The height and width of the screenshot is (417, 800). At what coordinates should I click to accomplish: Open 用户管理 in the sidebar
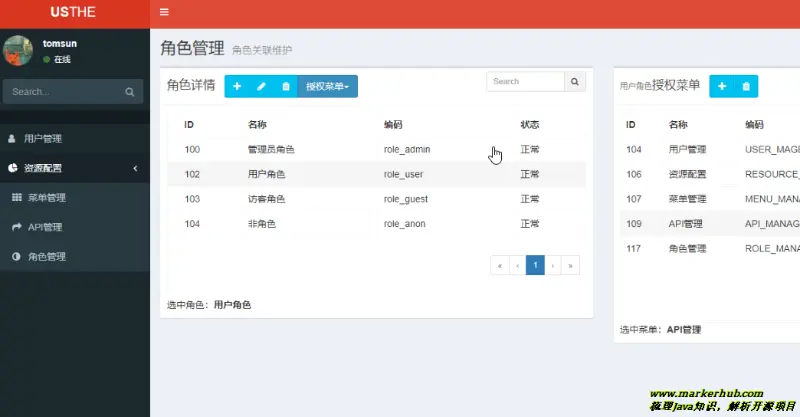74,138
